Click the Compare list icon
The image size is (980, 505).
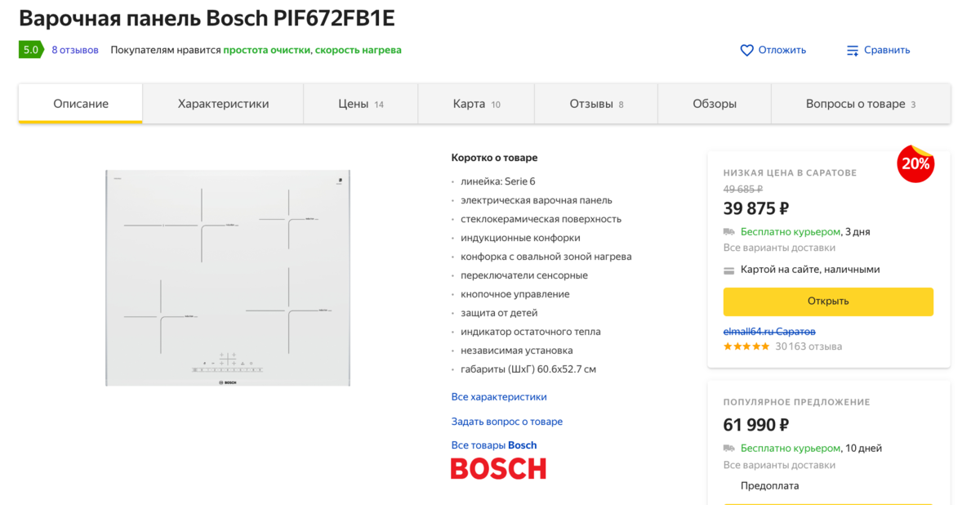[853, 50]
